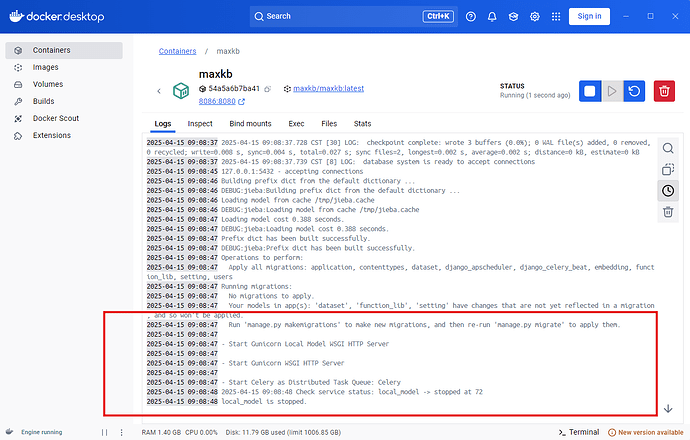Open the apps grid icon
This screenshot has width=690, height=440.
click(x=556, y=16)
